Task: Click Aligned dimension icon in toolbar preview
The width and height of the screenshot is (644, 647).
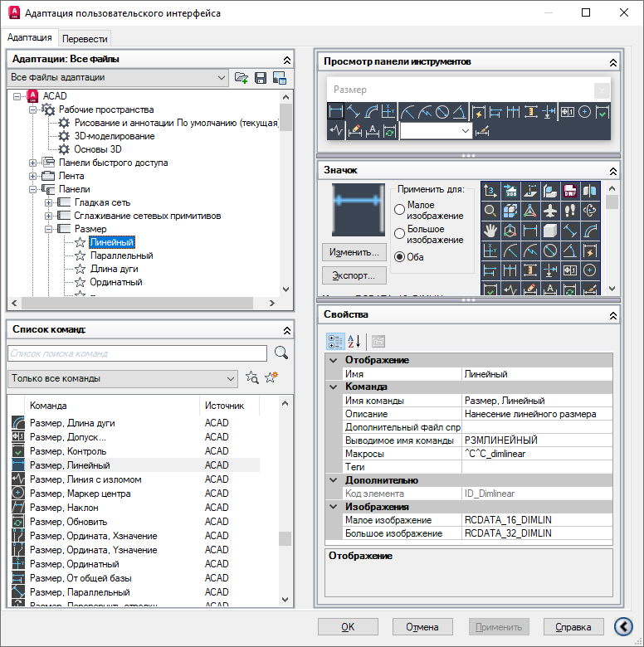Action: 354,111
